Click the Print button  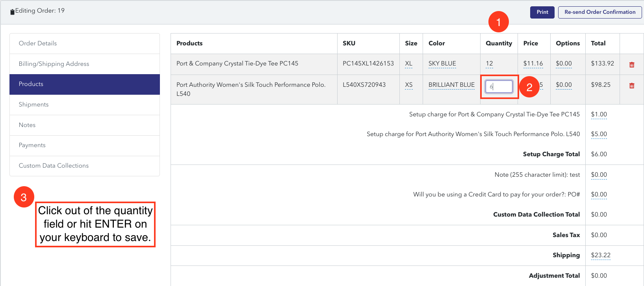click(x=542, y=12)
